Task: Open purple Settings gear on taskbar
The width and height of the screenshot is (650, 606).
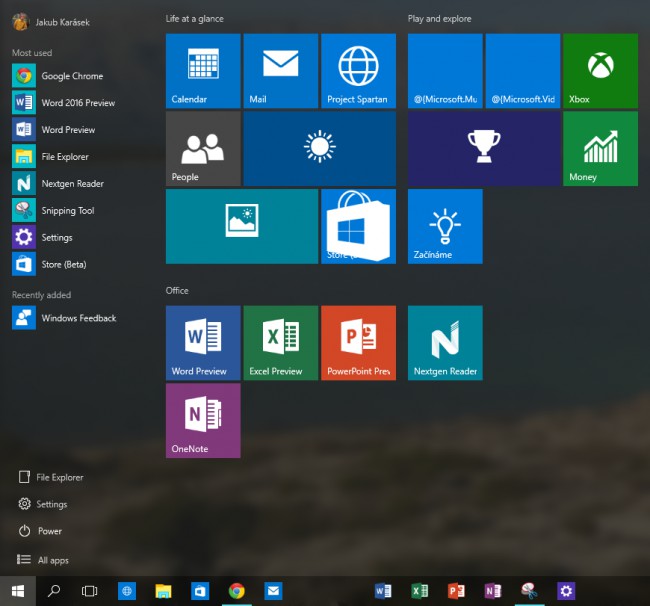Action: (566, 591)
